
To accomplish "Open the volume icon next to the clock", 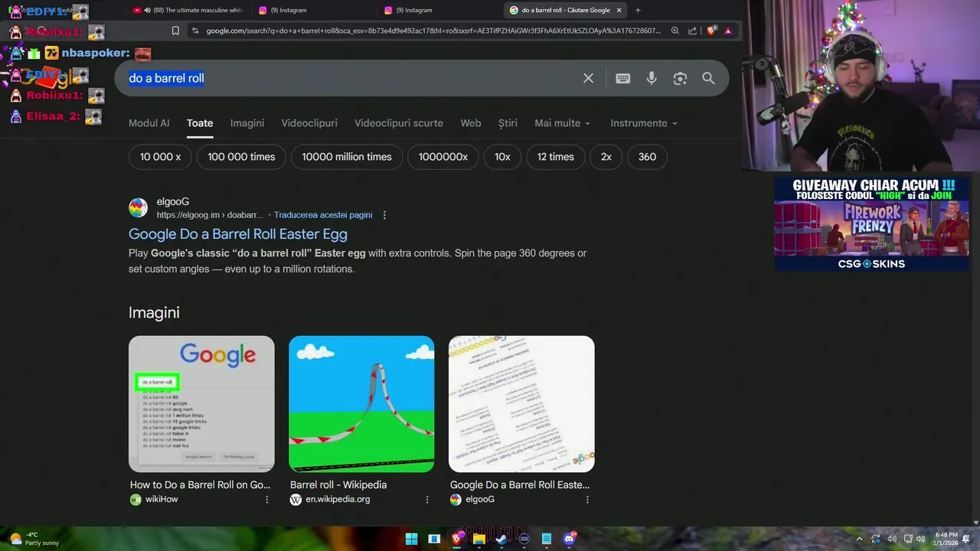I will tap(922, 539).
